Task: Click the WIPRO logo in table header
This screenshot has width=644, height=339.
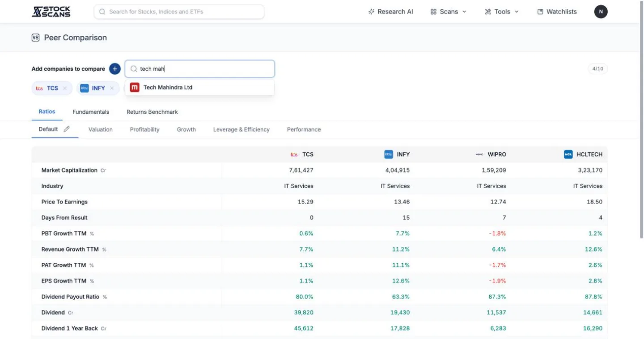Action: 479,154
